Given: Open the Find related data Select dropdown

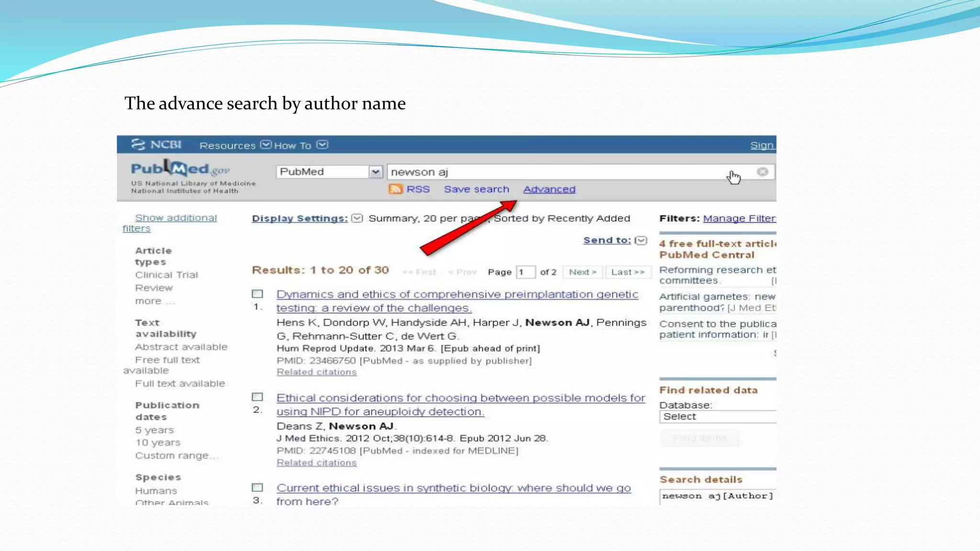Looking at the screenshot, I should coord(717,417).
